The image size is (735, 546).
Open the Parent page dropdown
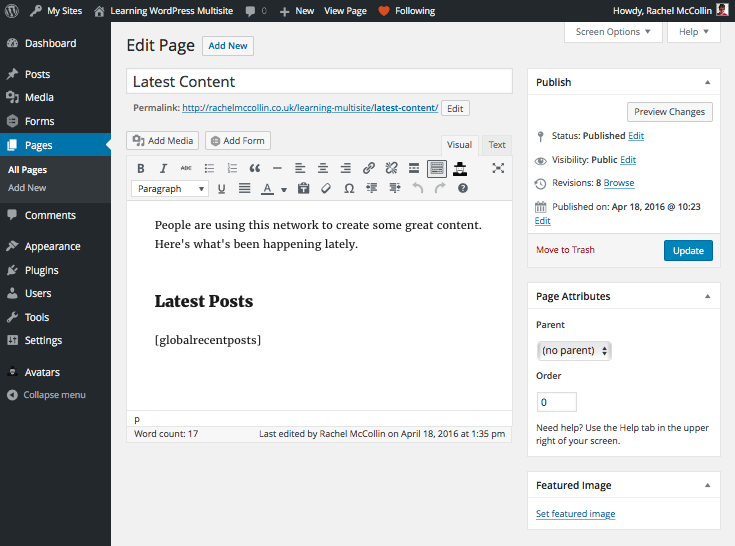(574, 351)
